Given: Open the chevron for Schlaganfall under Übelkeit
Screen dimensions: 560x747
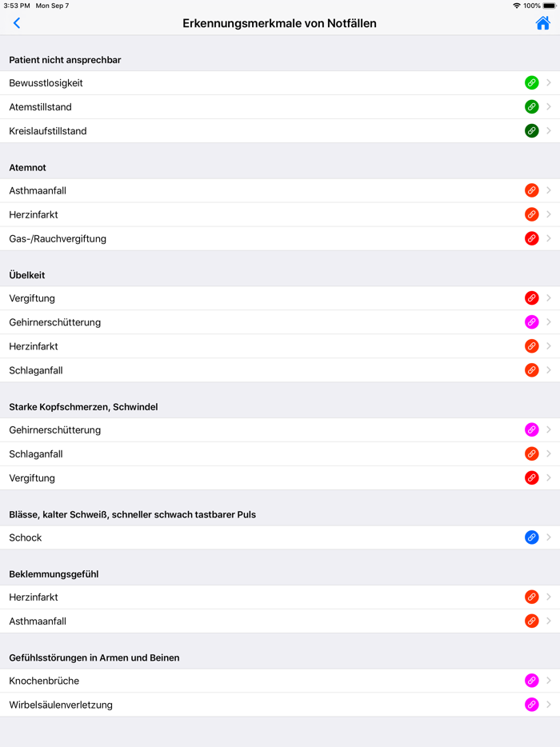Looking at the screenshot, I should coord(549,370).
